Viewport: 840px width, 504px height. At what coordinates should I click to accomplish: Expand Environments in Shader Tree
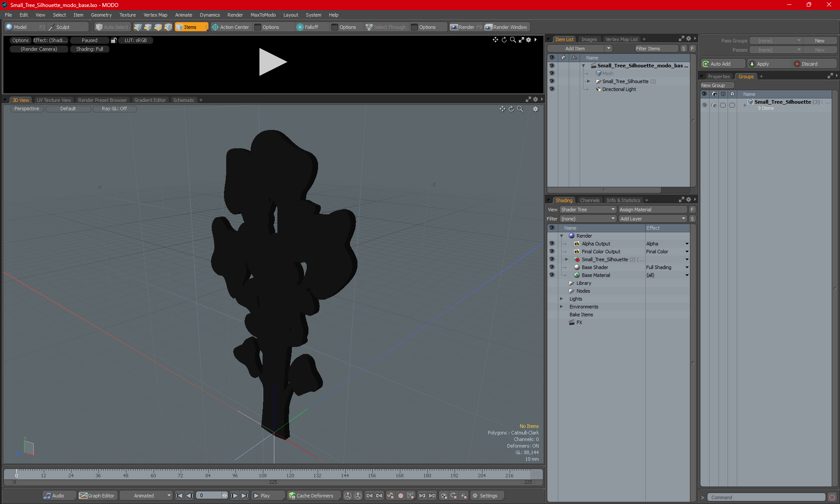pyautogui.click(x=561, y=307)
